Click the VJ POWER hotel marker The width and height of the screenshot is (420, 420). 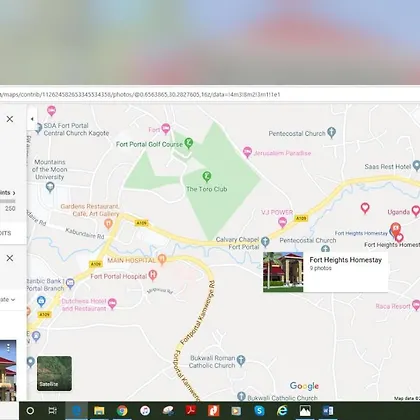pyautogui.click(x=282, y=222)
